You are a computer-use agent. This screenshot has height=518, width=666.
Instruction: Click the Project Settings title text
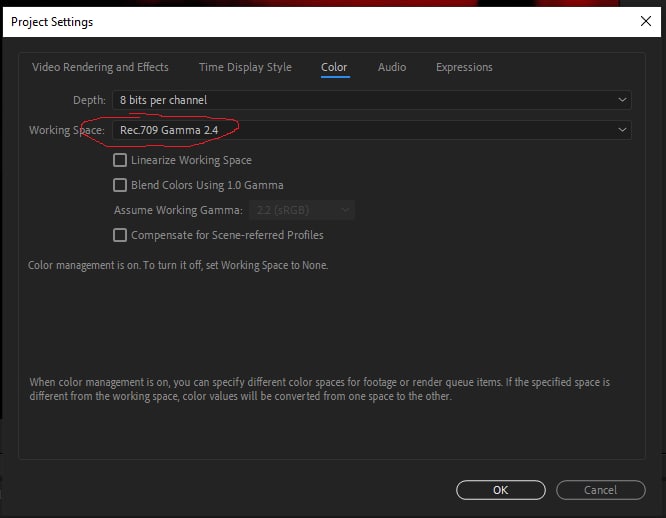click(52, 22)
